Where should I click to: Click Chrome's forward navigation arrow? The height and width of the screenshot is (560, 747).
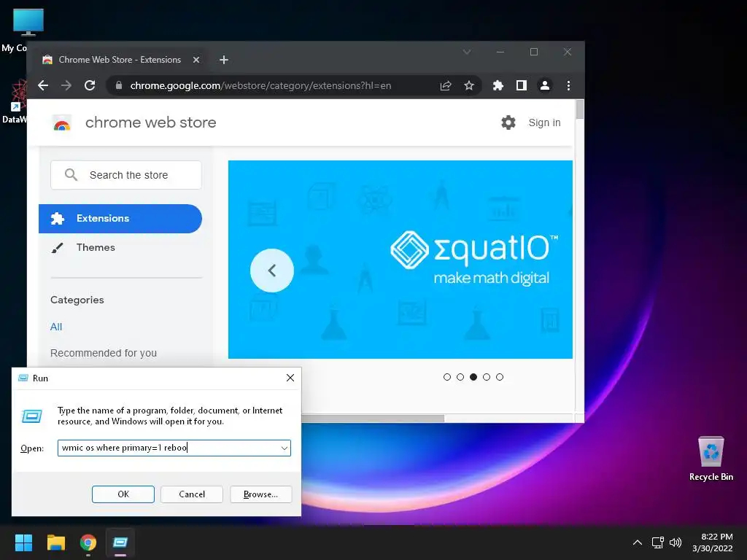66,86
